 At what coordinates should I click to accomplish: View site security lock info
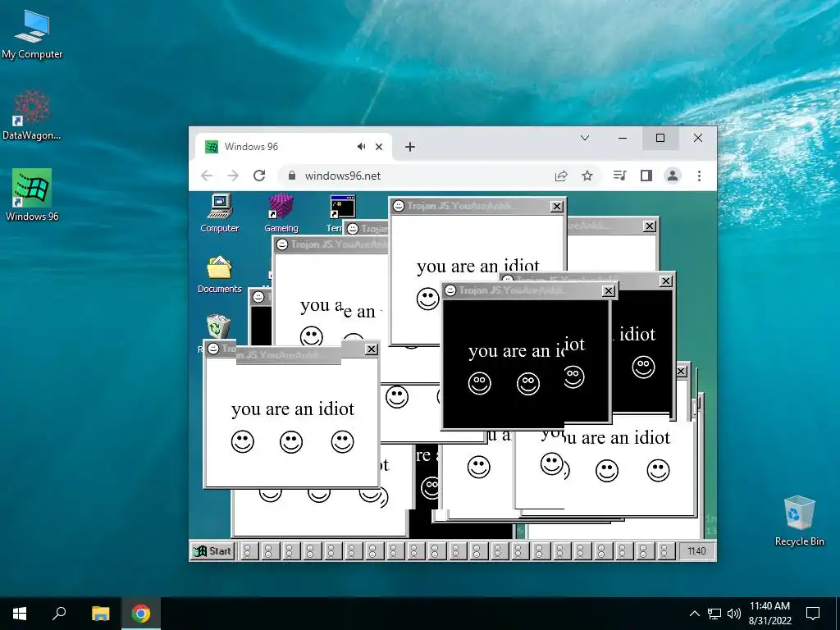click(292, 176)
